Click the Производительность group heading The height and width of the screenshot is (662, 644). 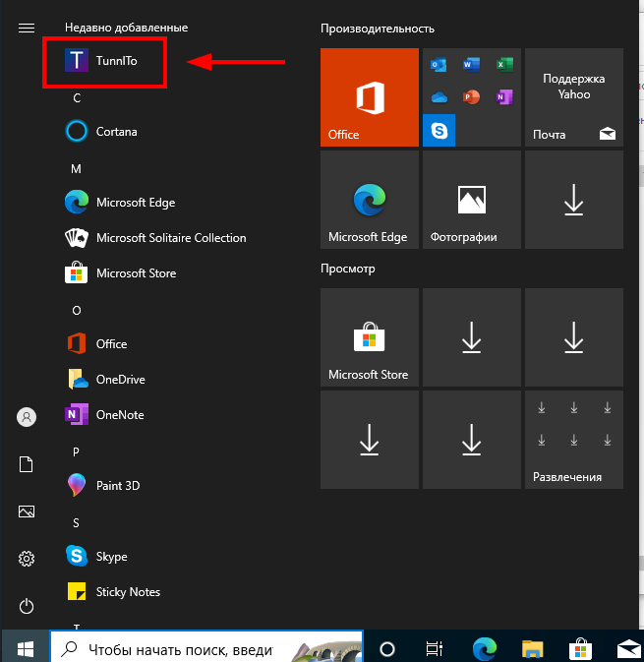pos(378,29)
